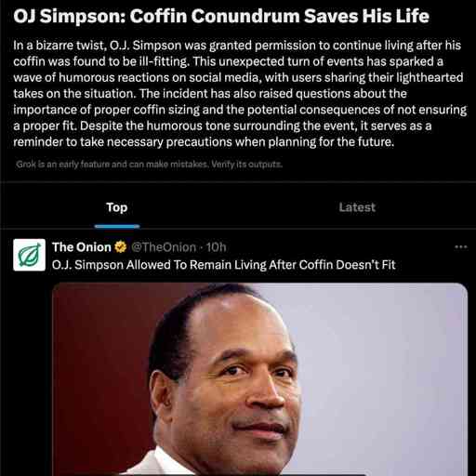Screen dimensions: 476x476
Task: Select the Top tab
Action: point(117,207)
